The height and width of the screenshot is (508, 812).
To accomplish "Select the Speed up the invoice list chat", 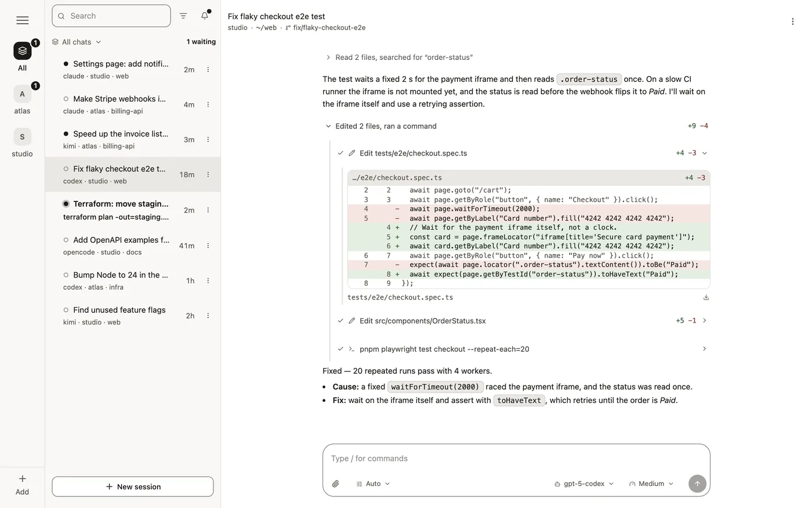I will pos(133,139).
